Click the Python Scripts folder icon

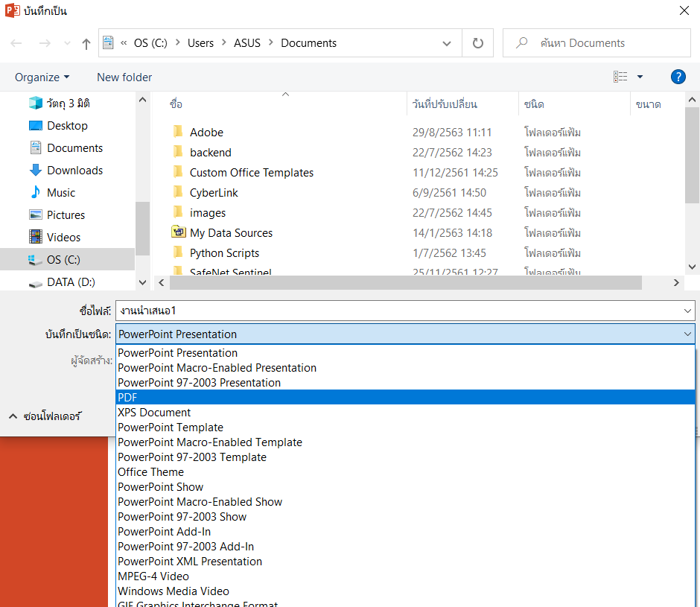(178, 252)
